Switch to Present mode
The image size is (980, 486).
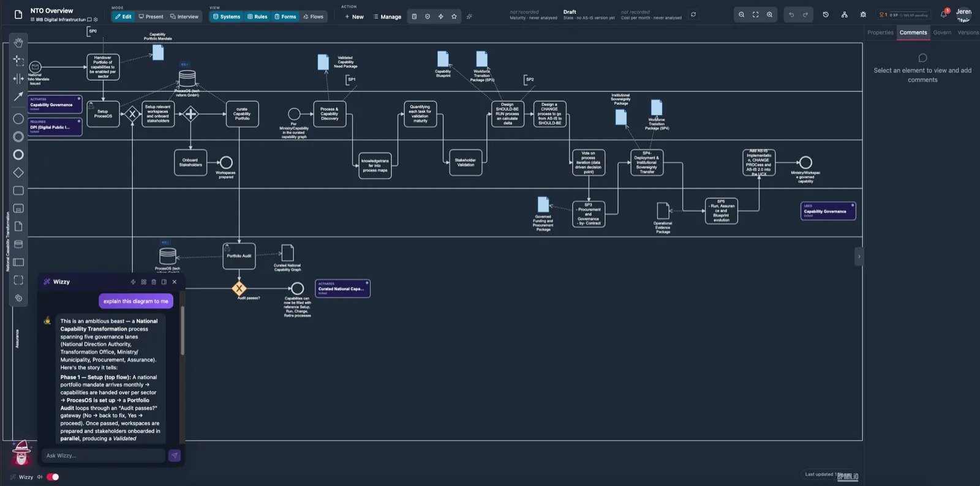click(151, 17)
